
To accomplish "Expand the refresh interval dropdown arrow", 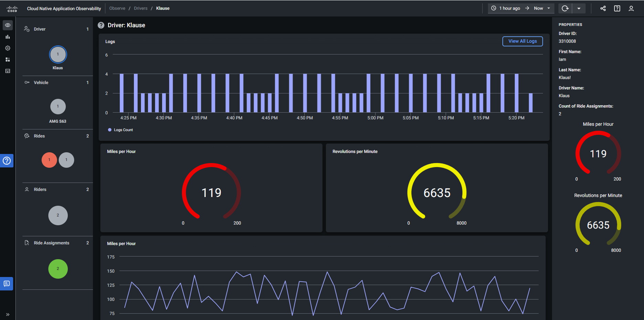I will tap(579, 8).
